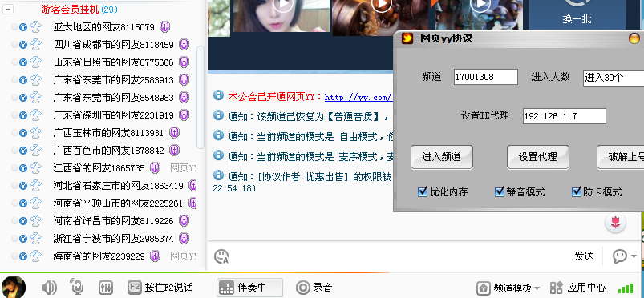Viewport: 644px width, 298px height.
Task: Open the http://yy.com/ web link
Action: tap(358, 97)
